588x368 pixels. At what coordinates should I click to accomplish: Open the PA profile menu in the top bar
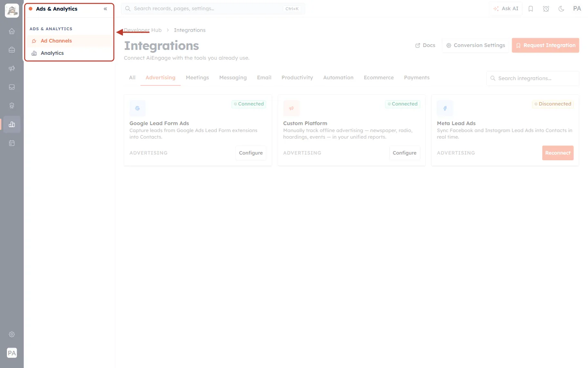pyautogui.click(x=577, y=9)
